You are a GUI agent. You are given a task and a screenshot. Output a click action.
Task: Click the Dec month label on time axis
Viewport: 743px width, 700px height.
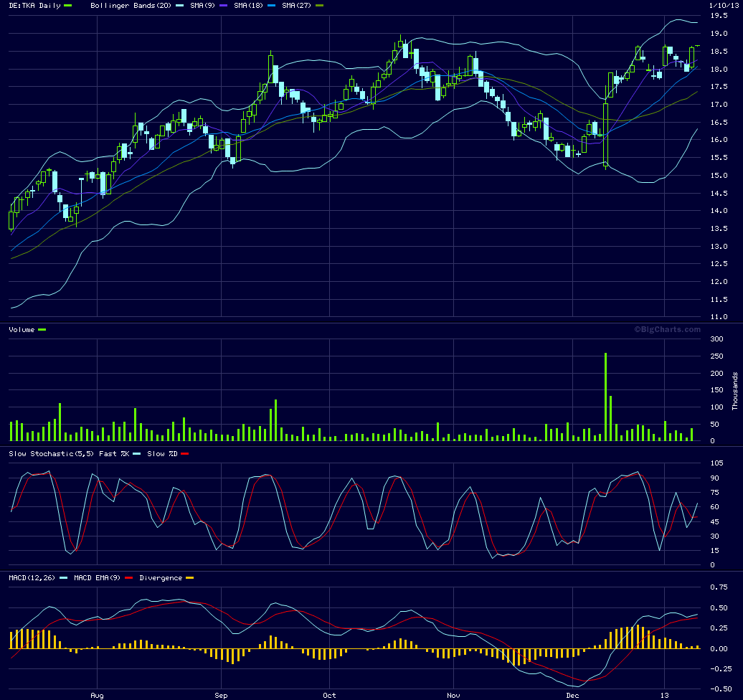tap(572, 695)
